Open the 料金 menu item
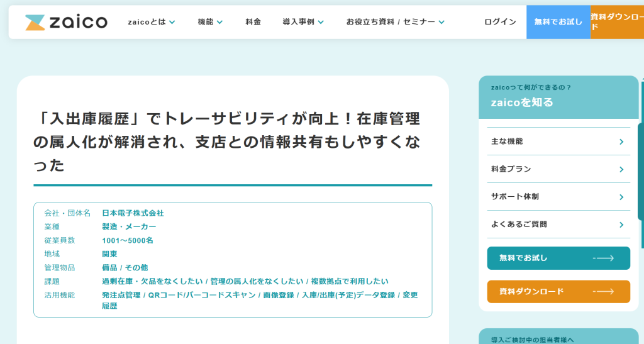The width and height of the screenshot is (644, 344). (x=253, y=22)
